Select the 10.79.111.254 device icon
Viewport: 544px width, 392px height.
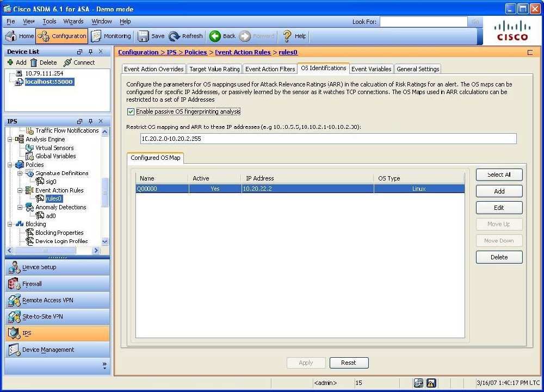coord(18,73)
